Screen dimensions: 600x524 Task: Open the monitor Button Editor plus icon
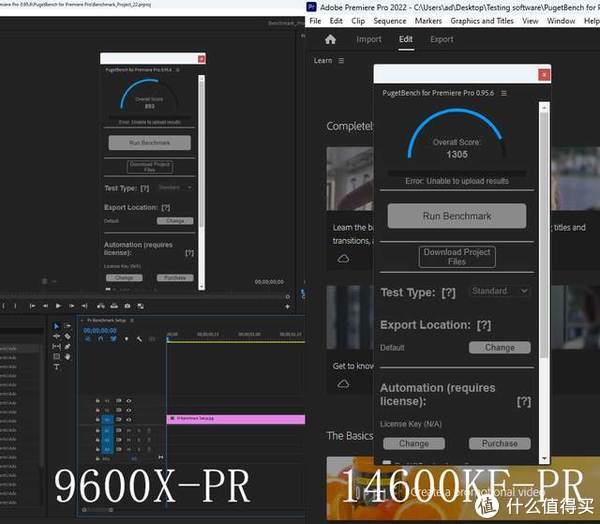pyautogui.click(x=287, y=307)
